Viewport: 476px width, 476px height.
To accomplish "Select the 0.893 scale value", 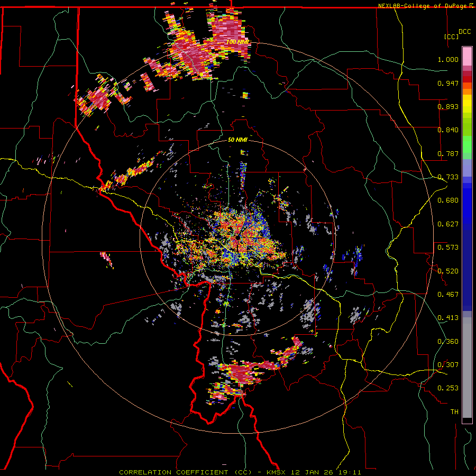I will pos(448,106).
